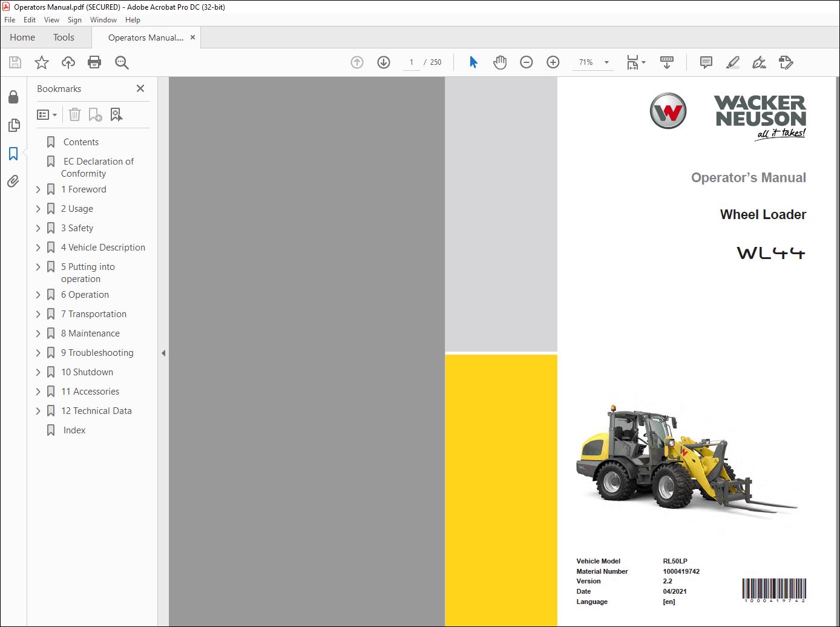Open EC Declaration of Conformity bookmark
This screenshot has width=840, height=627.
pyautogui.click(x=97, y=168)
